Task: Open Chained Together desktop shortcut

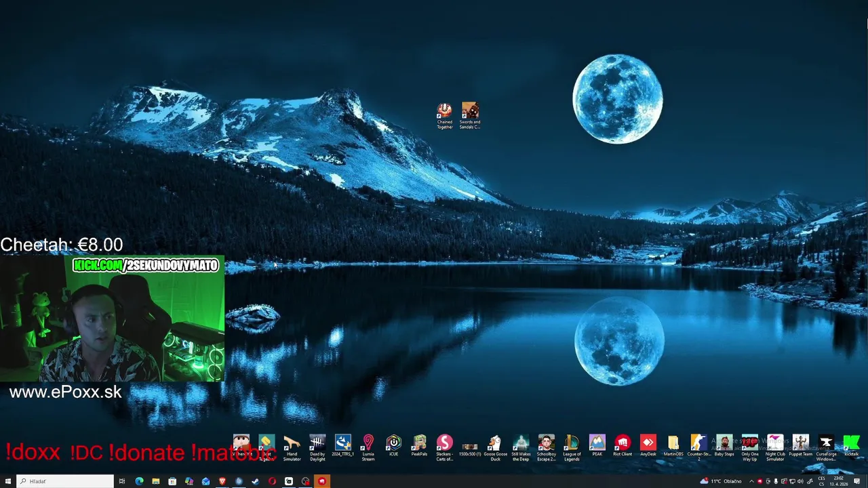Action: pyautogui.click(x=444, y=116)
